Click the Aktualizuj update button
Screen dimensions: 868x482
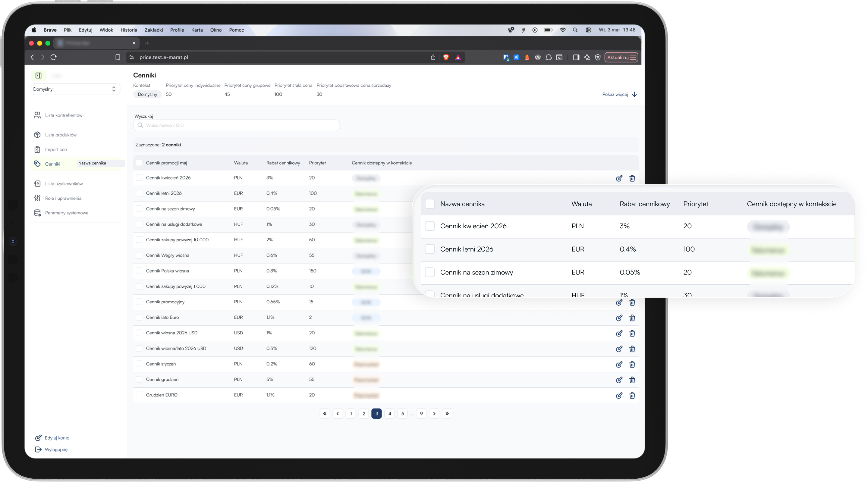[621, 58]
